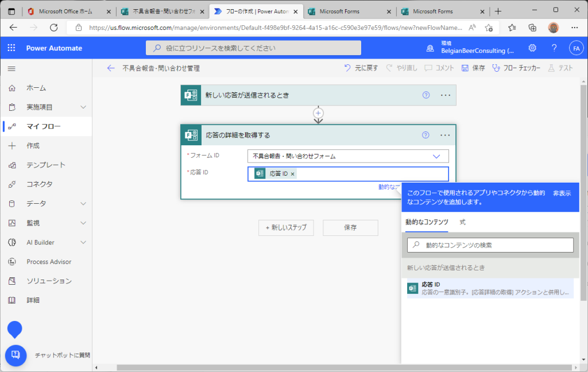Add this page to favorites
The image size is (588, 372).
coord(489,28)
